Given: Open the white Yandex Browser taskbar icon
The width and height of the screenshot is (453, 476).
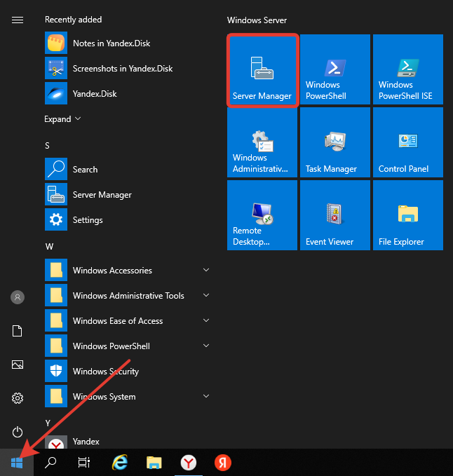Looking at the screenshot, I should point(188,463).
